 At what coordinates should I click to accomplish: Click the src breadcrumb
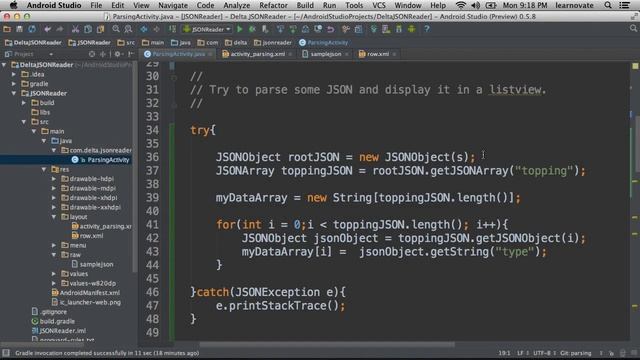[x=126, y=42]
